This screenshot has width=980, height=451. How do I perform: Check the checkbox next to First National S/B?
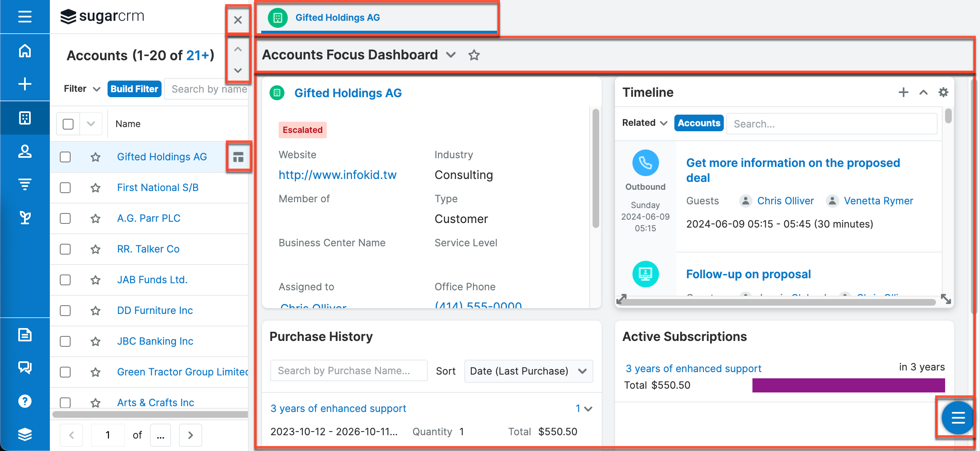coord(65,188)
